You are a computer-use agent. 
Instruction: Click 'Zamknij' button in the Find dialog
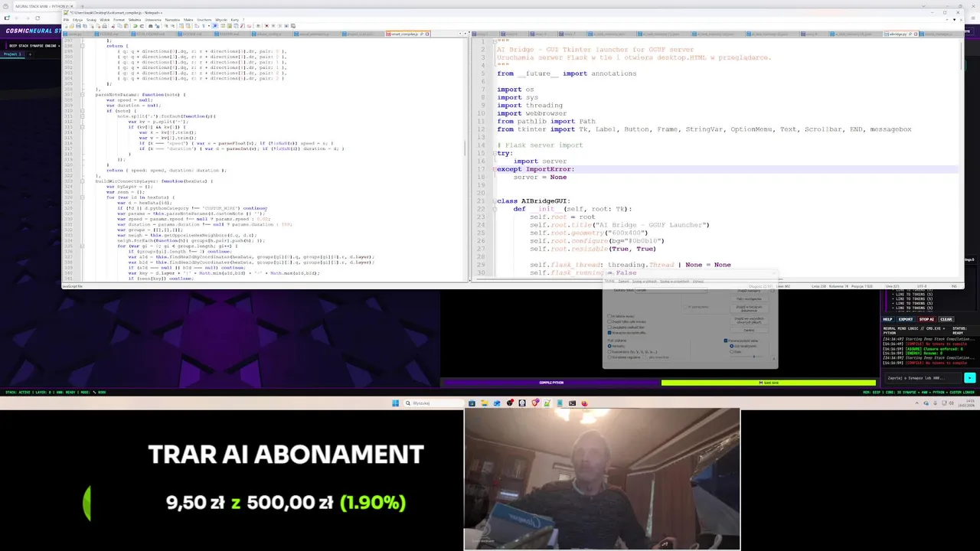point(750,330)
